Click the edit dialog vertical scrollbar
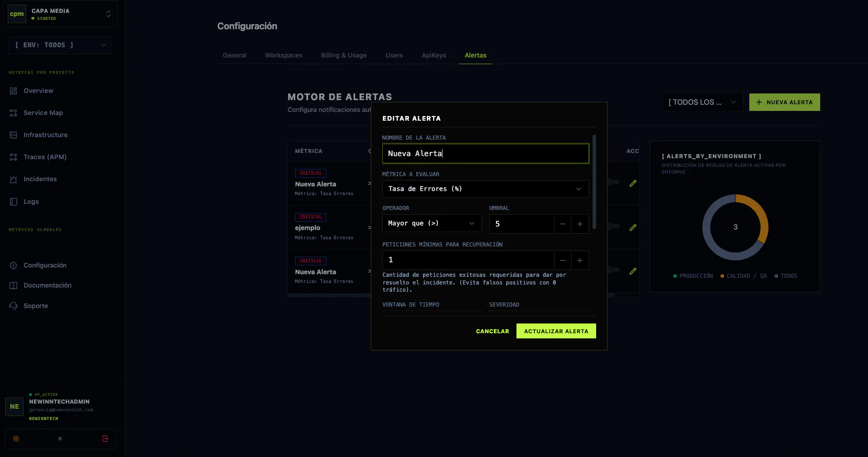868x457 pixels. click(594, 182)
